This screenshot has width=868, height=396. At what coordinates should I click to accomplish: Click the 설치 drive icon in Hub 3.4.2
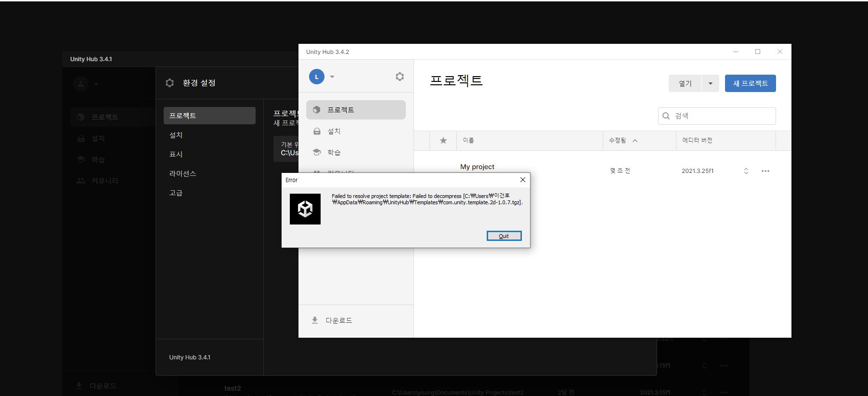(317, 131)
